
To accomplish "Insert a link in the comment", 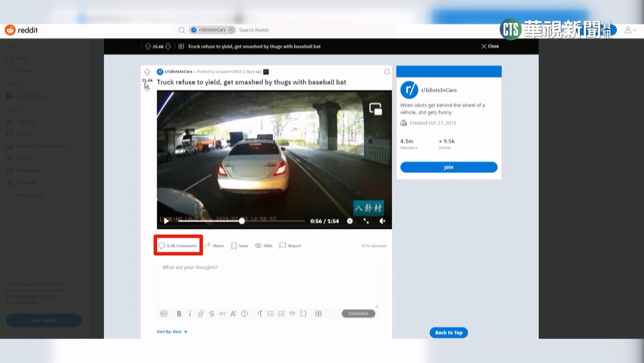I will [x=201, y=314].
